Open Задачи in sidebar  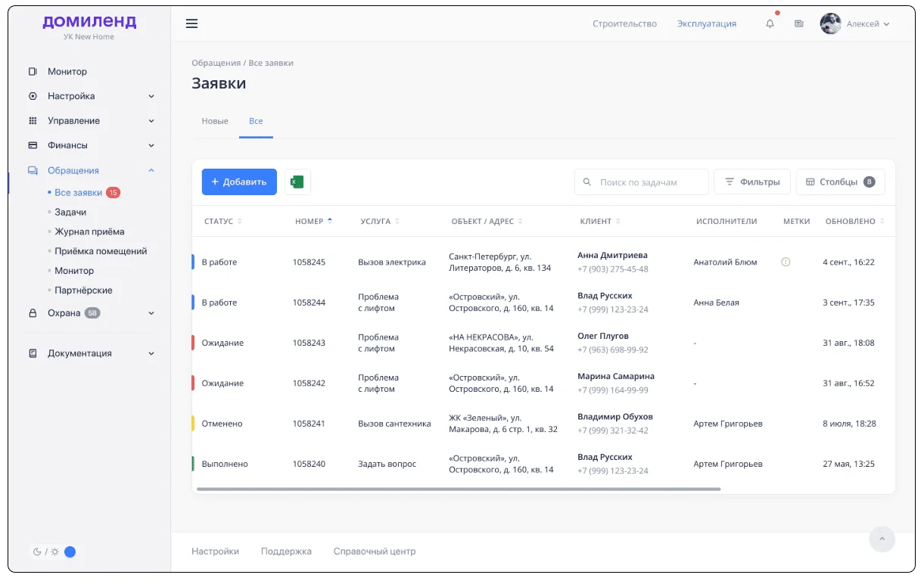70,213
